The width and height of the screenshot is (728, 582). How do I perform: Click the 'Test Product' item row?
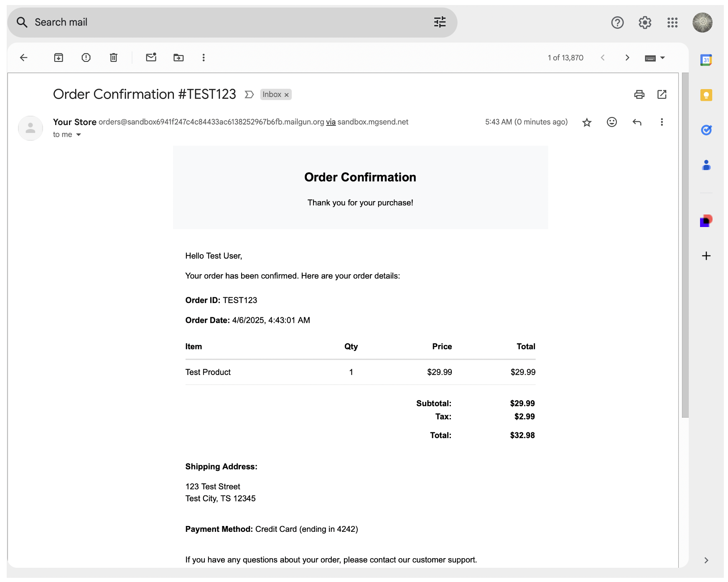360,372
